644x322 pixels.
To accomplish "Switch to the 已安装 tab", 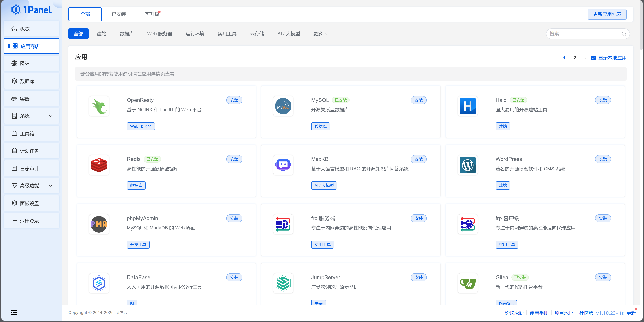I will pos(119,14).
